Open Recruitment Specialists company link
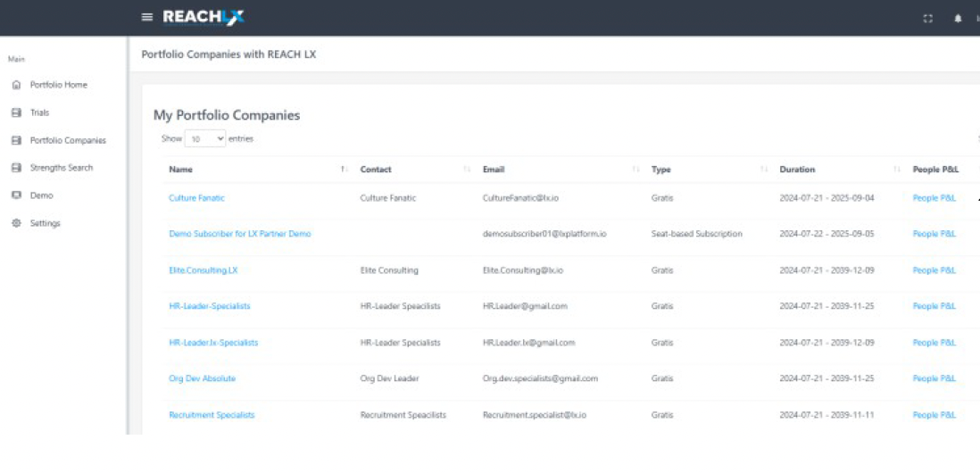Image resolution: width=980 pixels, height=473 pixels. [212, 415]
